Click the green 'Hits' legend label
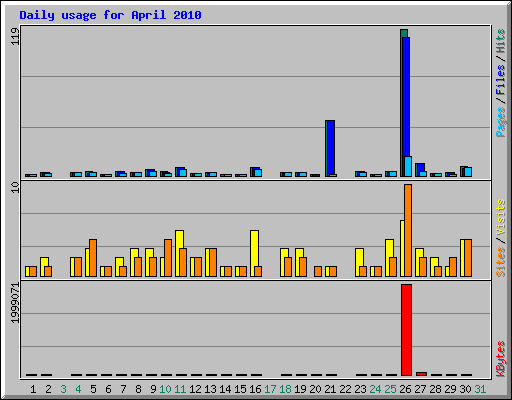This screenshot has height=400, width=512. pyautogui.click(x=500, y=41)
